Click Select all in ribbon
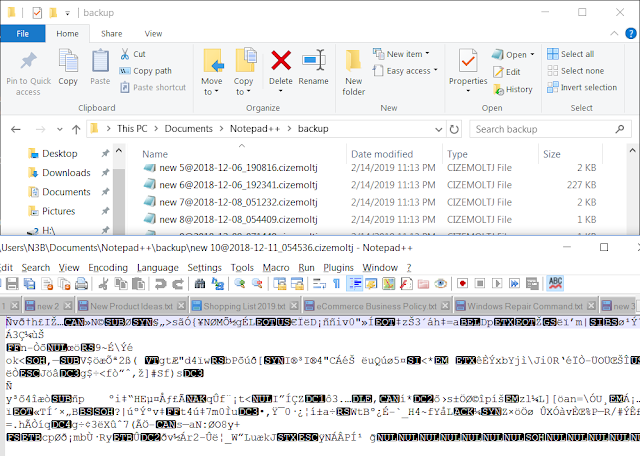Viewport: 640px width, 456px height. point(571,54)
